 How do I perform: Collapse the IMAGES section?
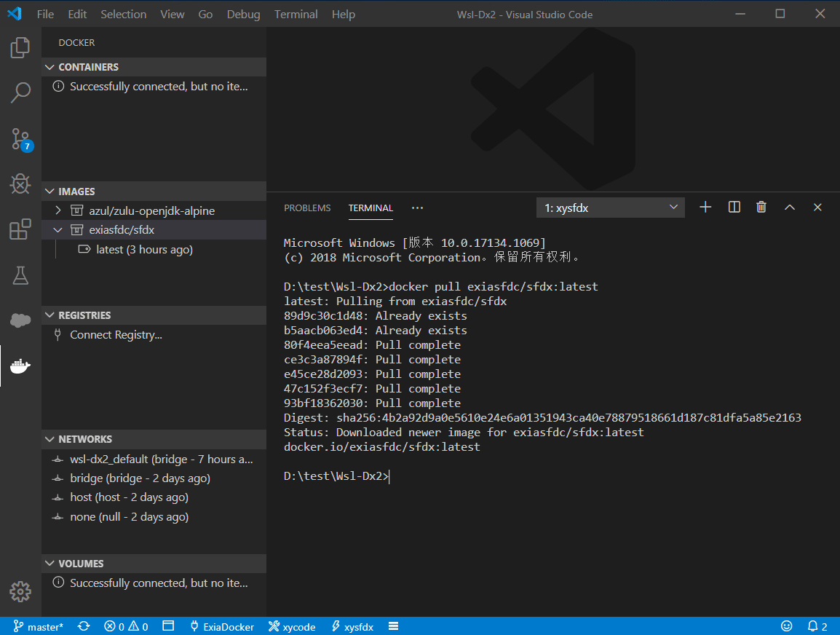click(49, 192)
